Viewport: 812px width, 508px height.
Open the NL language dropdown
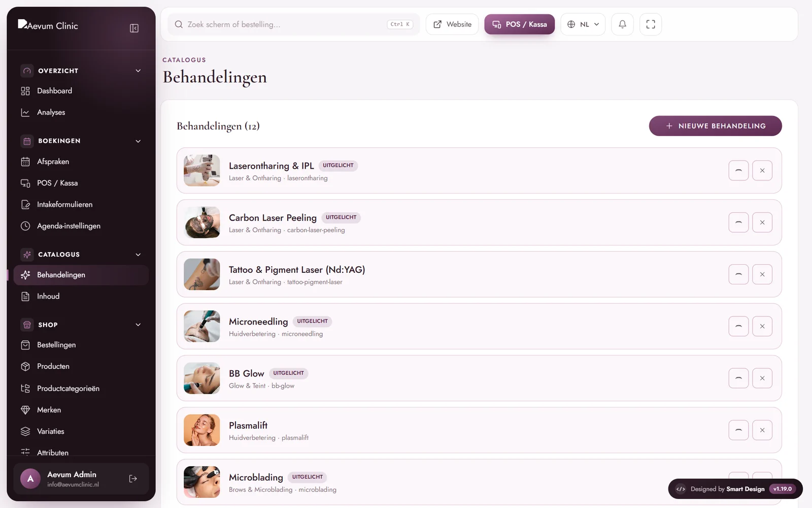pyautogui.click(x=583, y=24)
